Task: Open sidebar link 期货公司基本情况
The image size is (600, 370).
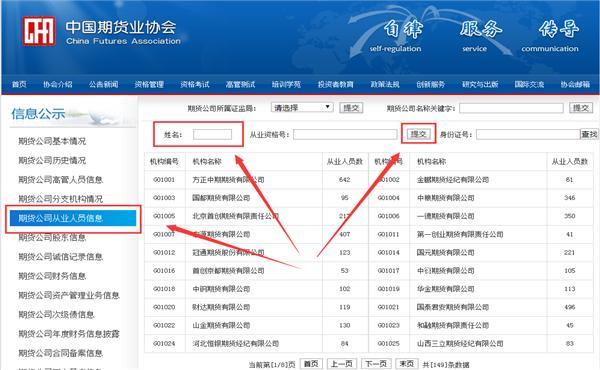Action: coord(52,141)
